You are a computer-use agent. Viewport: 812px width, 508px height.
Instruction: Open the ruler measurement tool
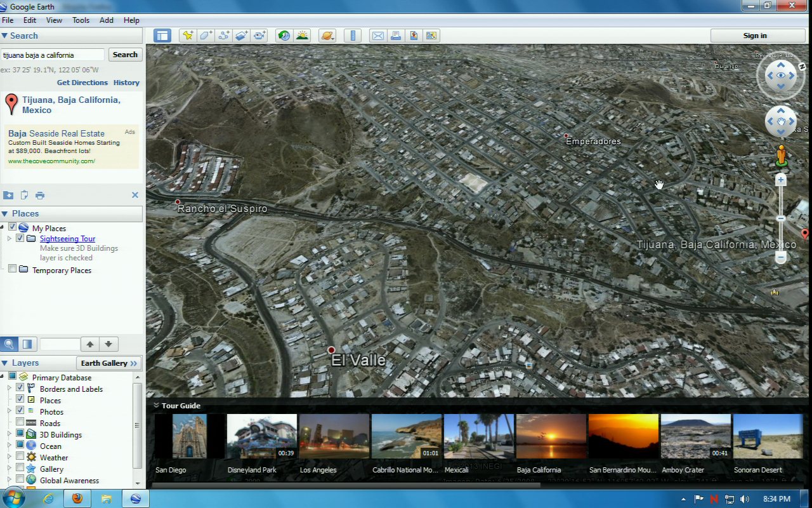354,36
